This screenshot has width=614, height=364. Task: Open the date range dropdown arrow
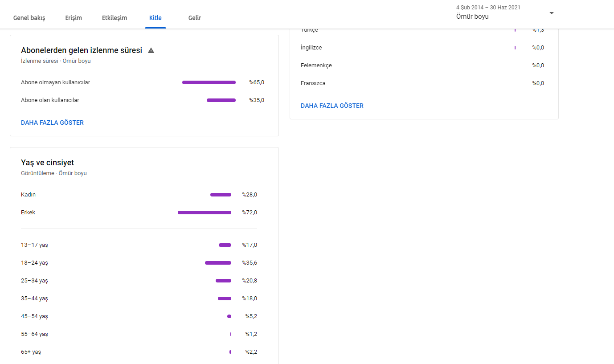552,13
